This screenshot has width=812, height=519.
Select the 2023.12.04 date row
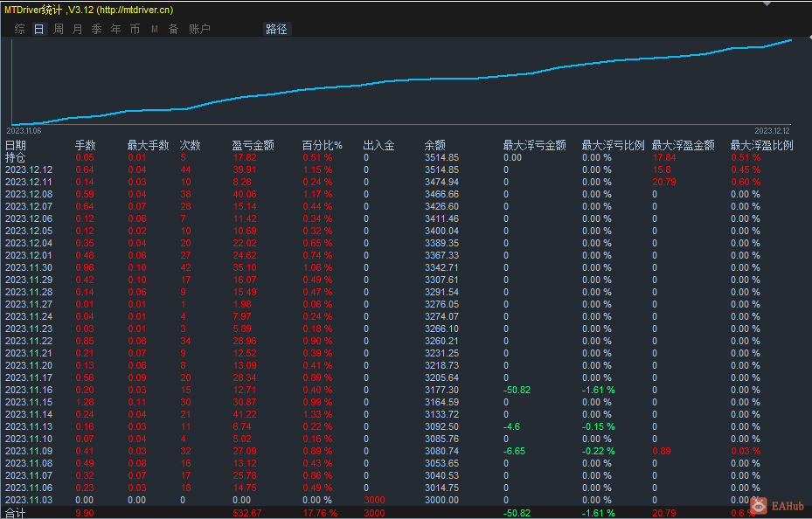point(29,243)
